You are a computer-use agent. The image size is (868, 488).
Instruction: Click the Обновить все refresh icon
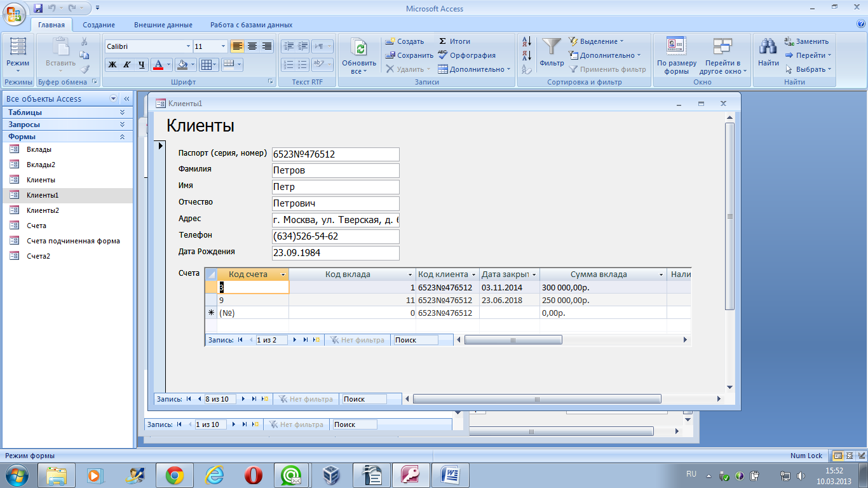[360, 48]
